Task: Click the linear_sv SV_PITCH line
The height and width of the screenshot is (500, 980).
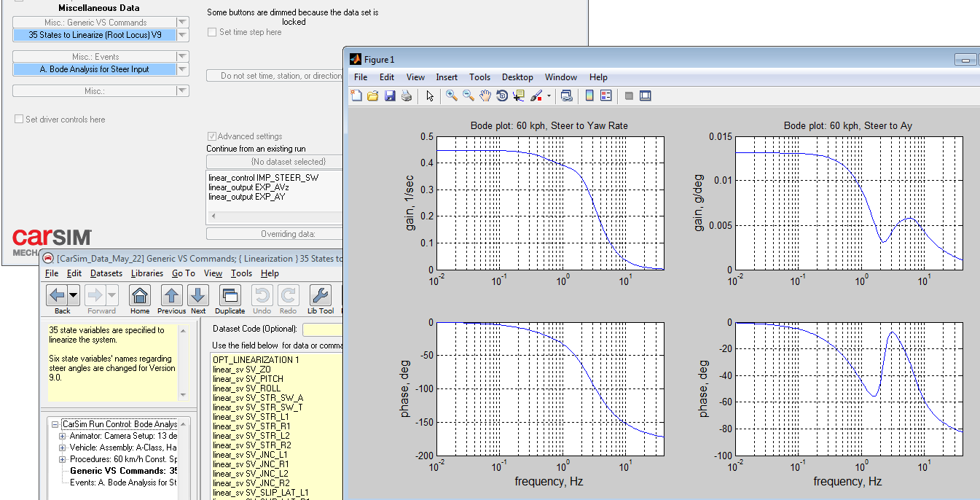Action: coord(248,379)
